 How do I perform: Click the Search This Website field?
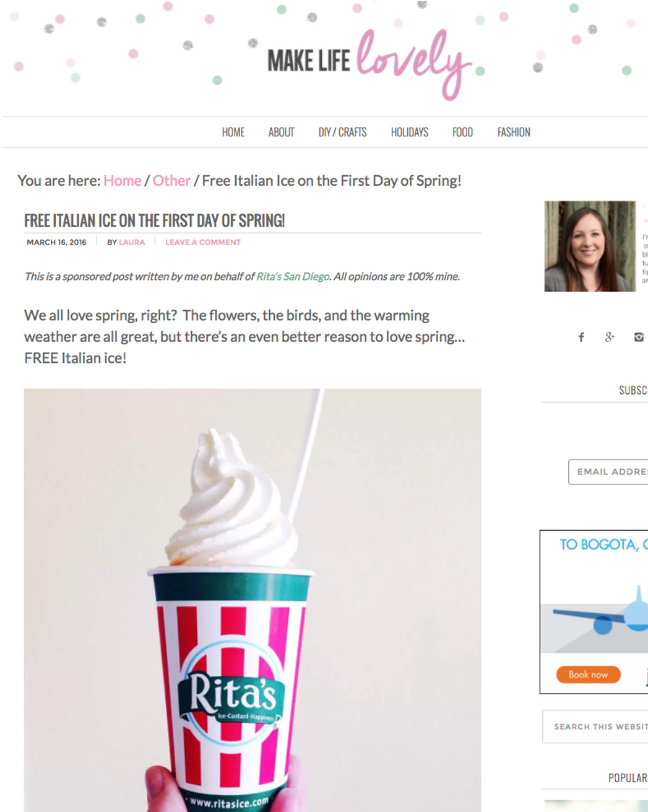click(x=595, y=727)
